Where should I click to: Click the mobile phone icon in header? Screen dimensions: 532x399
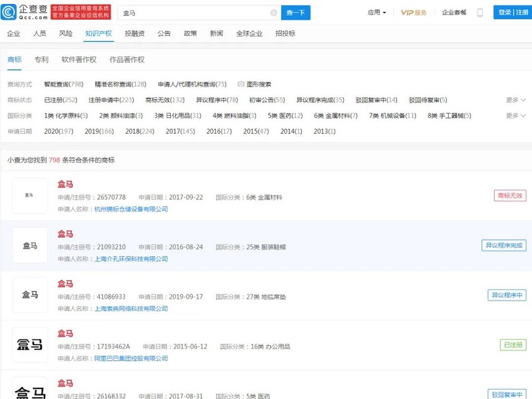(x=480, y=13)
